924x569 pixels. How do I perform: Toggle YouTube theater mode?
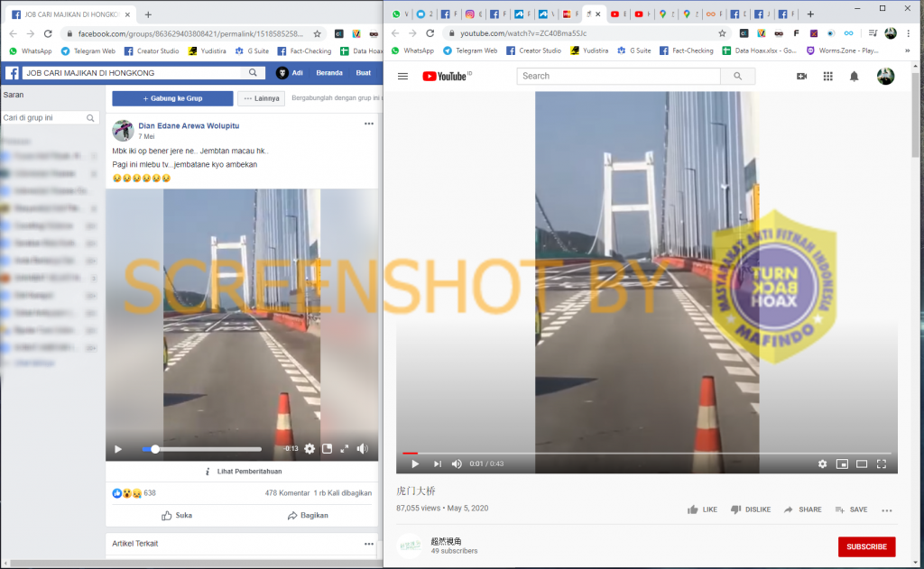(x=862, y=463)
